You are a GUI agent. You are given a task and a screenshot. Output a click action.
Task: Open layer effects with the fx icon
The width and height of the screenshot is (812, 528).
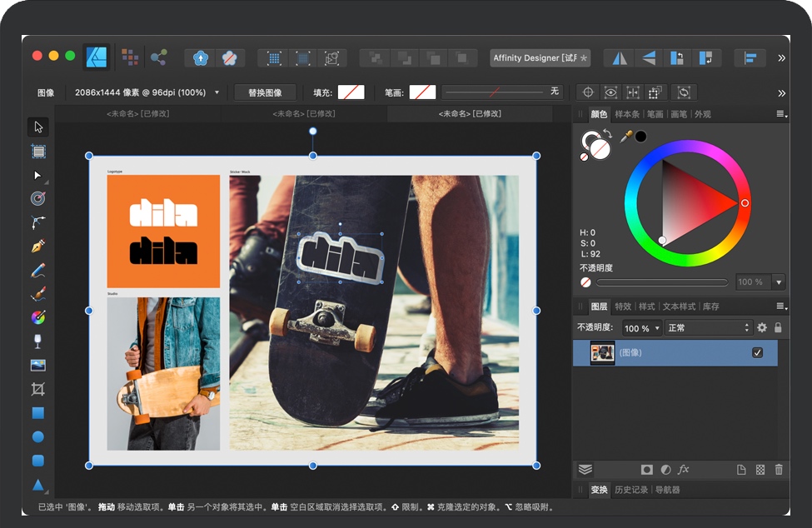click(x=684, y=470)
